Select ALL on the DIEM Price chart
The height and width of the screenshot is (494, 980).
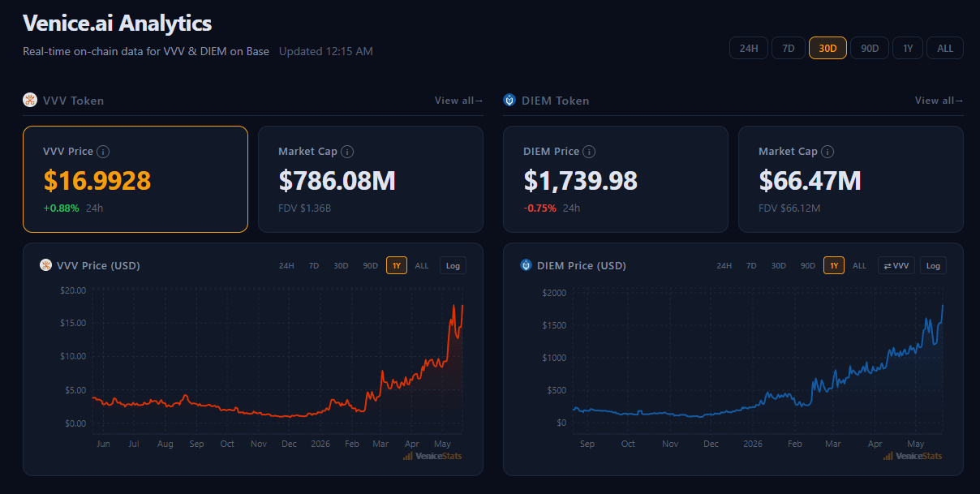pyautogui.click(x=859, y=265)
